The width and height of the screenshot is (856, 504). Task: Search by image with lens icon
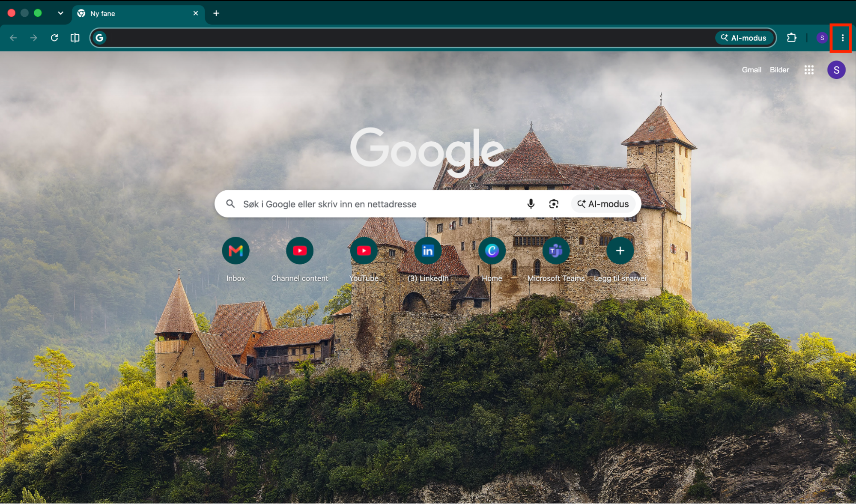(554, 204)
